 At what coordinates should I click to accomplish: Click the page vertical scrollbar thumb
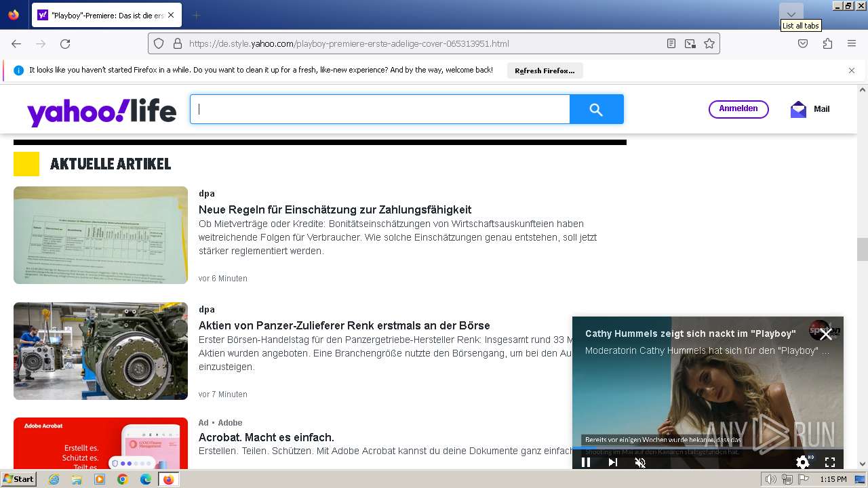tap(863, 249)
